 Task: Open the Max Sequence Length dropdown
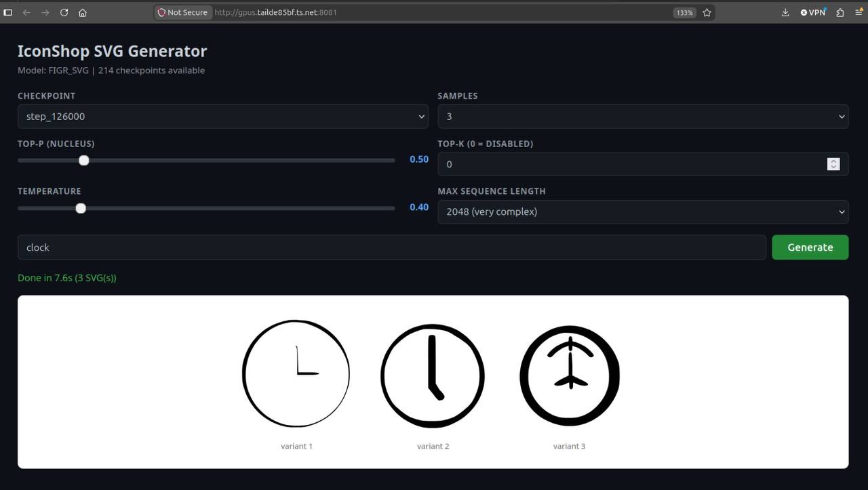(x=643, y=211)
